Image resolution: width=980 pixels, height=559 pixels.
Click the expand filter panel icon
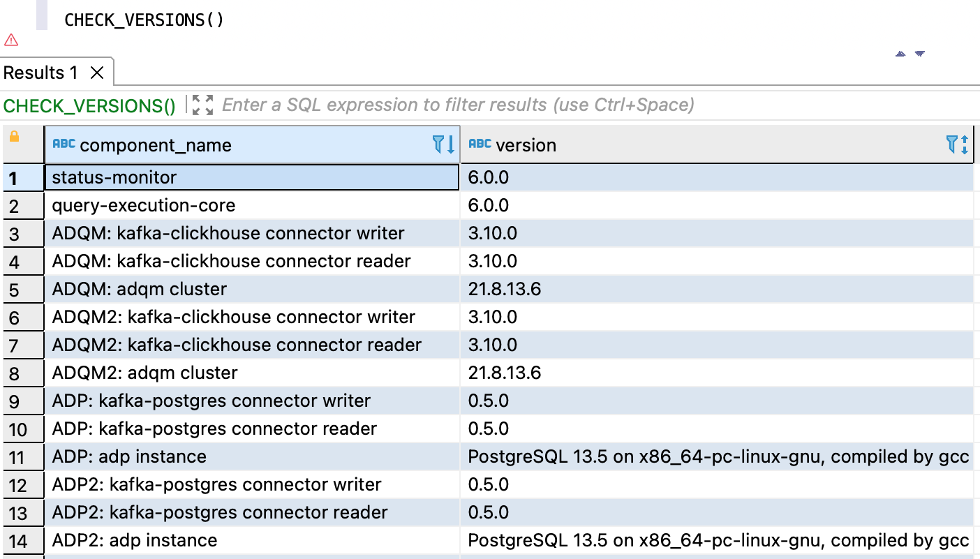[x=202, y=105]
